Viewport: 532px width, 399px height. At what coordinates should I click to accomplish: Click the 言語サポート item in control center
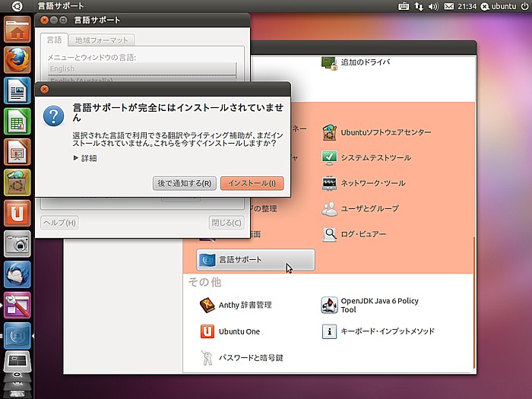[x=255, y=260]
